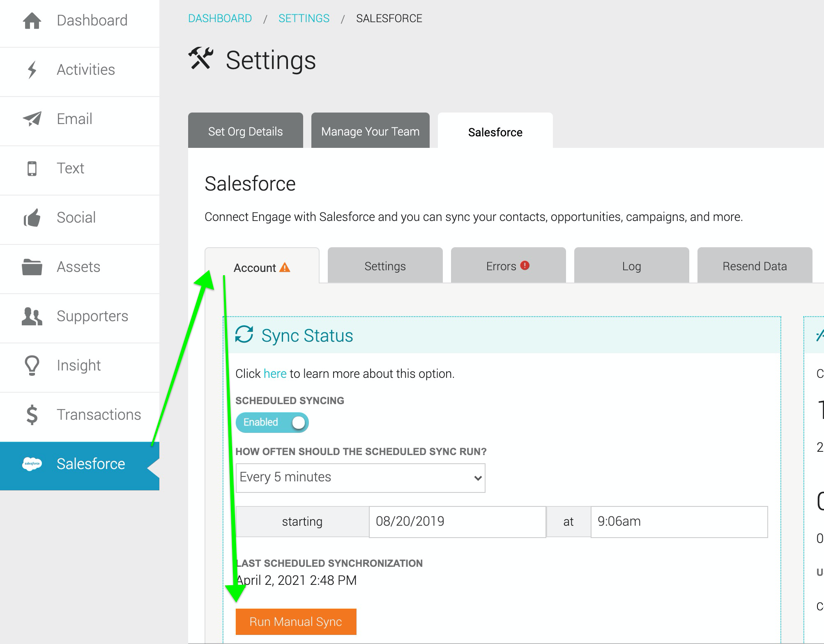Click the Insight lightbulb icon
The width and height of the screenshot is (824, 644).
click(32, 366)
